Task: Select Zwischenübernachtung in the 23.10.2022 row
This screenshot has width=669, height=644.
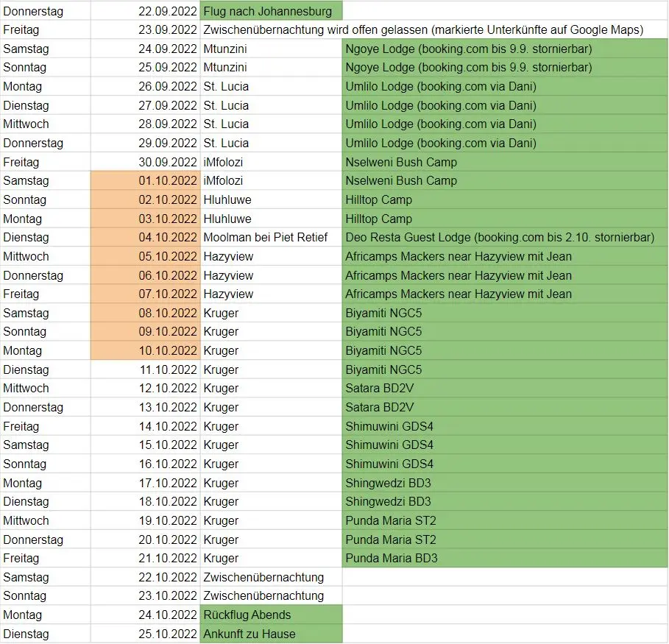Action: click(271, 595)
